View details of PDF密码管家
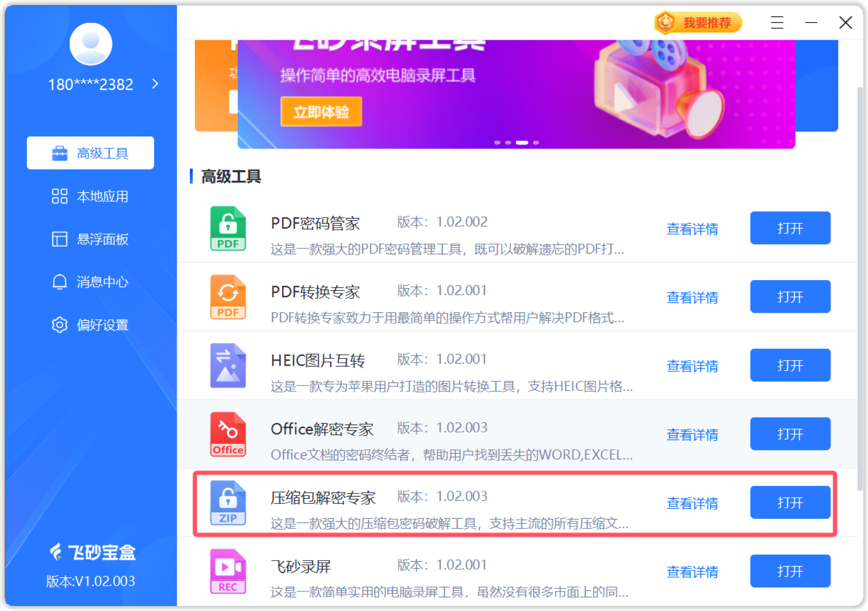Viewport: 868px width, 611px height. [x=692, y=229]
